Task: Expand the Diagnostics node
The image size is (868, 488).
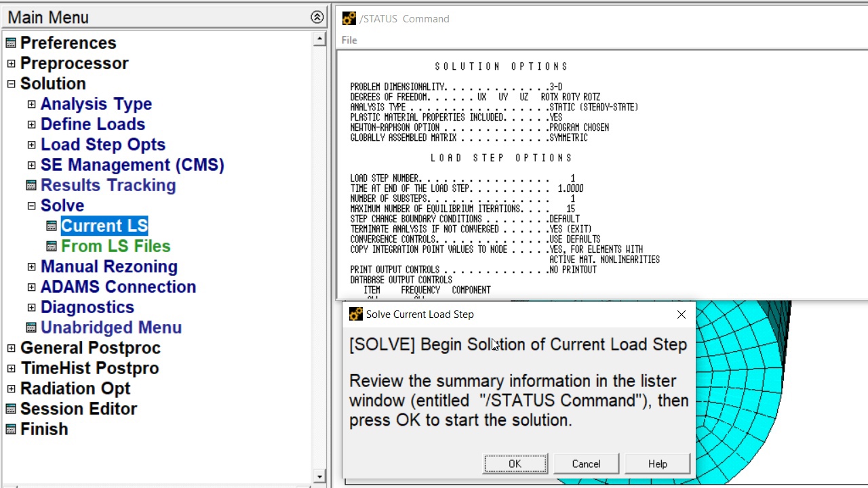Action: pyautogui.click(x=31, y=308)
